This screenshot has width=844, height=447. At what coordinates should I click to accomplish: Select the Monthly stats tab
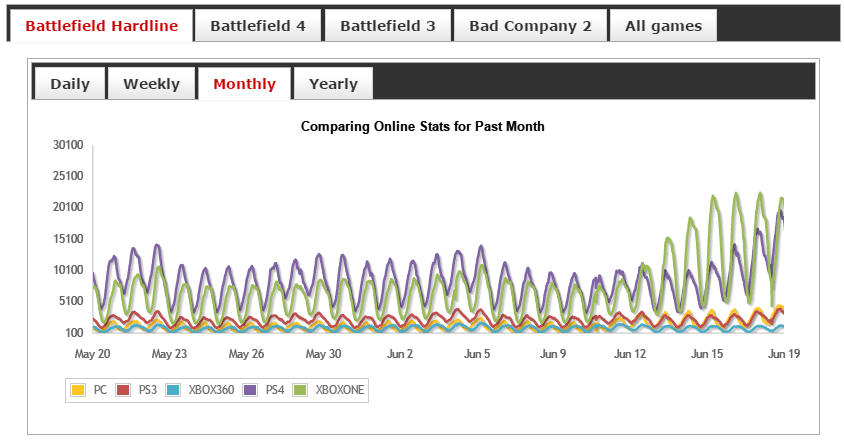244,84
